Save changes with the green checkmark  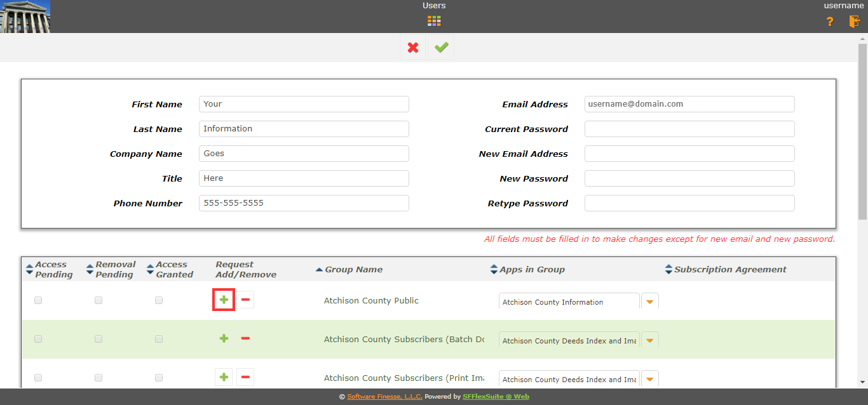tap(442, 48)
